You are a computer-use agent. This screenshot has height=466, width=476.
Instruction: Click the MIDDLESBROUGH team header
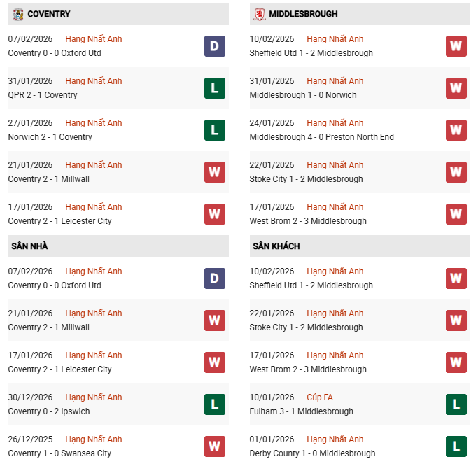[x=303, y=14]
